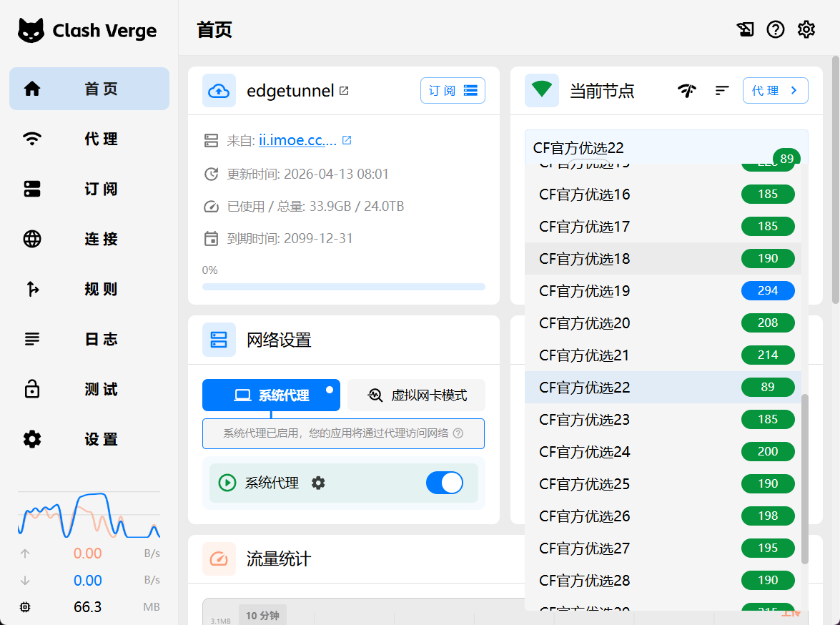Viewport: 840px width, 625px height.
Task: Open settings via top-right gear icon
Action: point(806,29)
